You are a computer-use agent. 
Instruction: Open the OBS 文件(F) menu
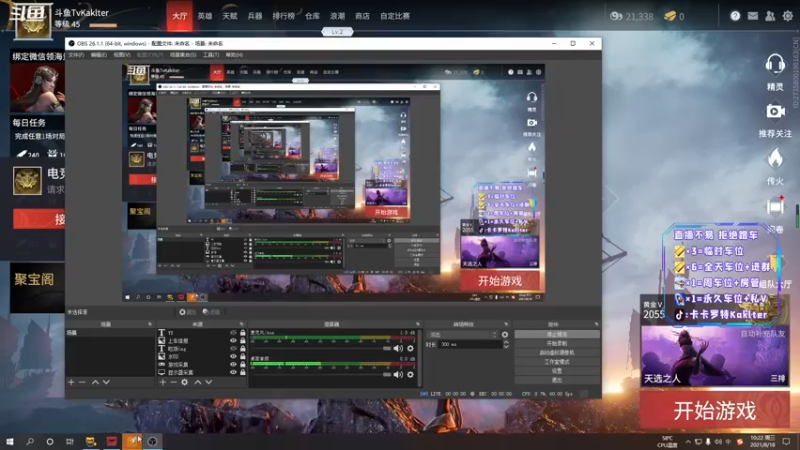pyautogui.click(x=76, y=55)
